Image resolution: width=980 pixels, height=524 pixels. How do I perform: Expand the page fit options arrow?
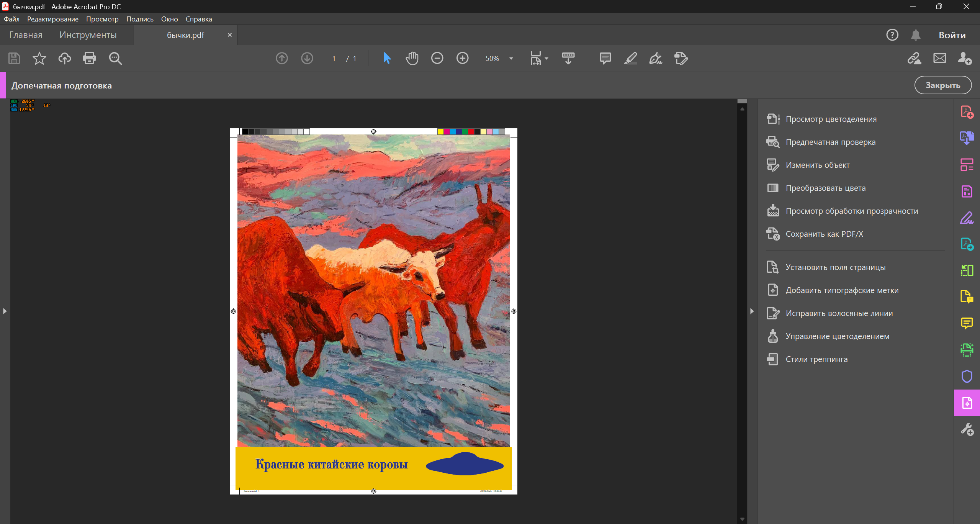(546, 58)
